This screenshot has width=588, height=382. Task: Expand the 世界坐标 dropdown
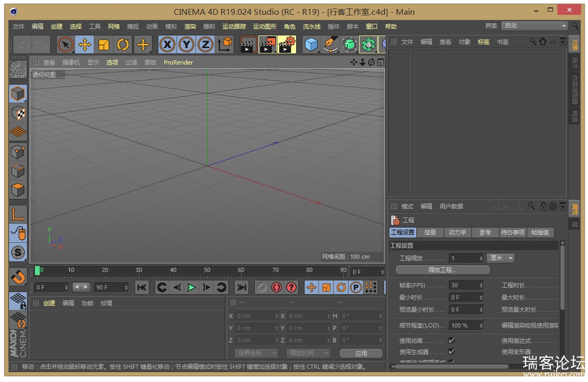tap(256, 353)
